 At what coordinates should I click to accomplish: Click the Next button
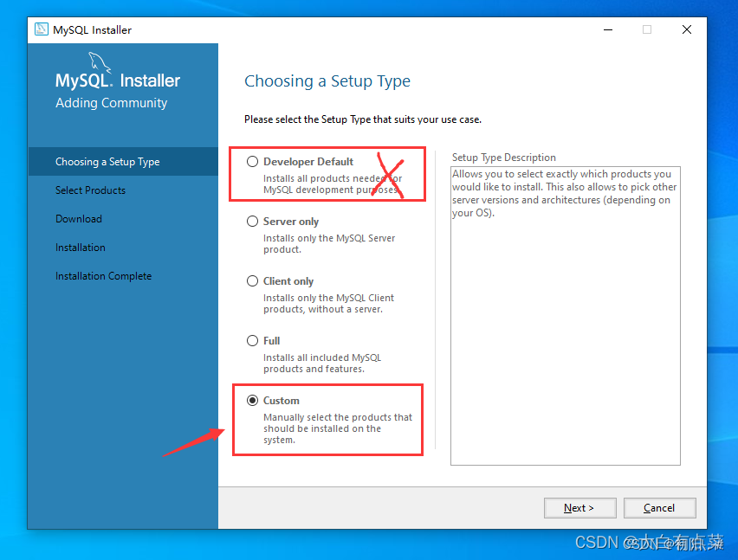click(x=579, y=508)
